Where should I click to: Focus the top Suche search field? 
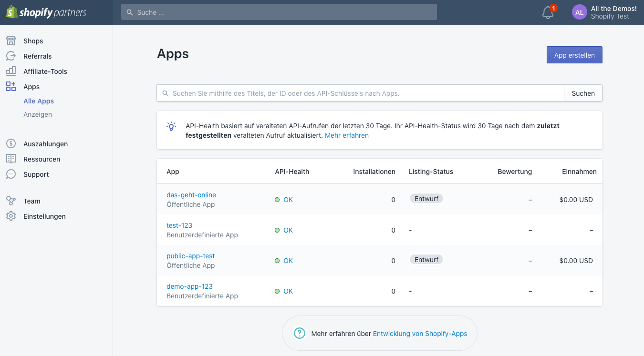click(x=279, y=12)
